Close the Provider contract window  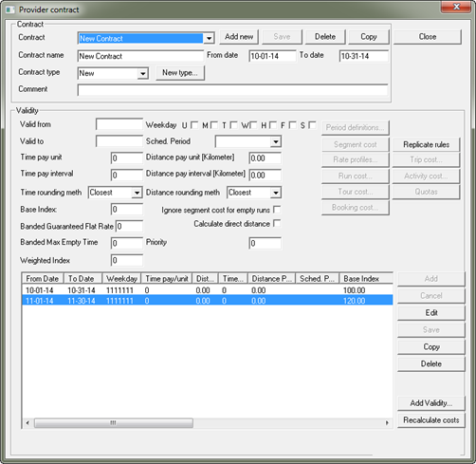pyautogui.click(x=456, y=7)
